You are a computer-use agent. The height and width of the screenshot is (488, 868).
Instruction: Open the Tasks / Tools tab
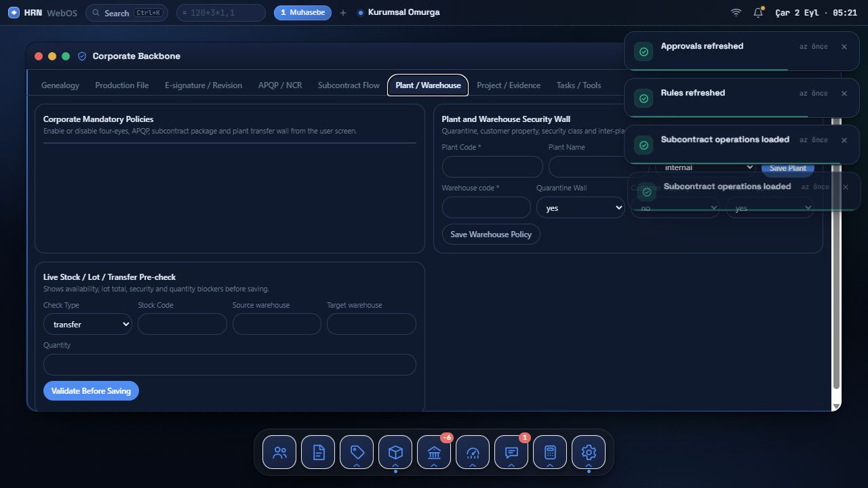578,85
